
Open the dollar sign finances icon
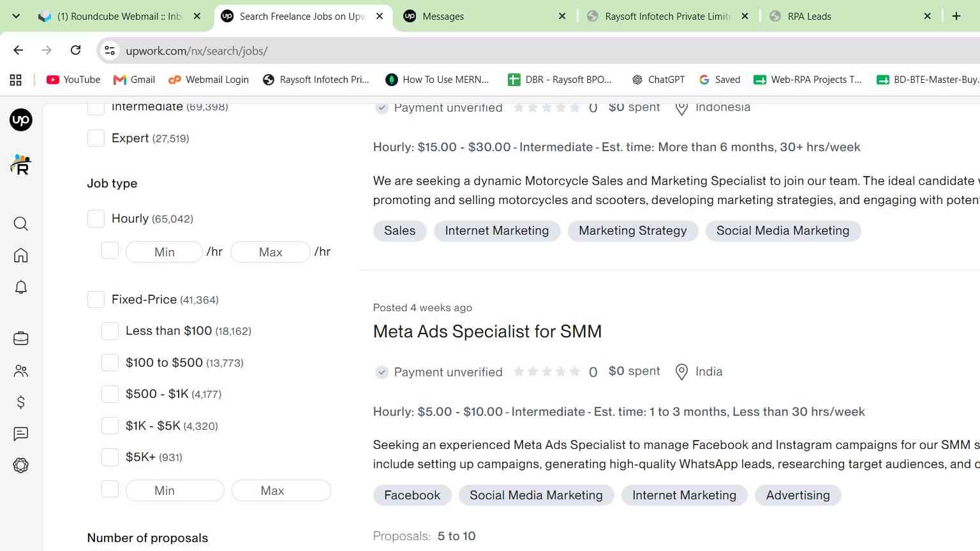21,402
